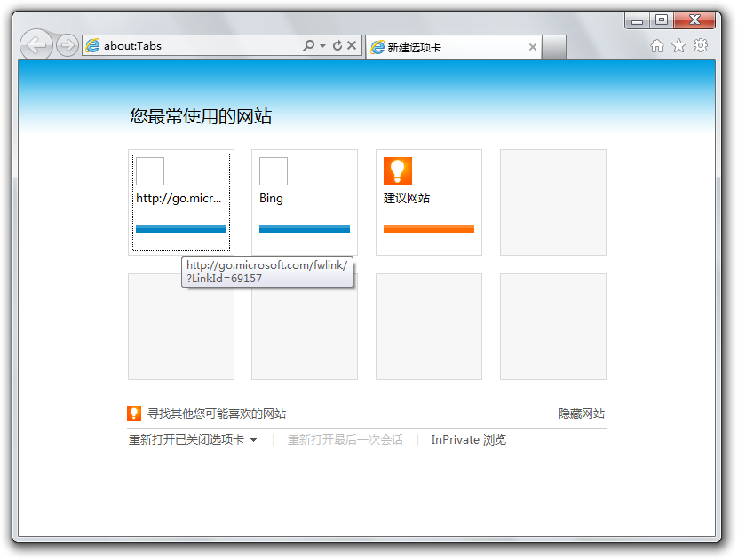Click the orange lightbulb icon on 建议网站 tile
This screenshot has width=738, height=560.
pos(398,171)
